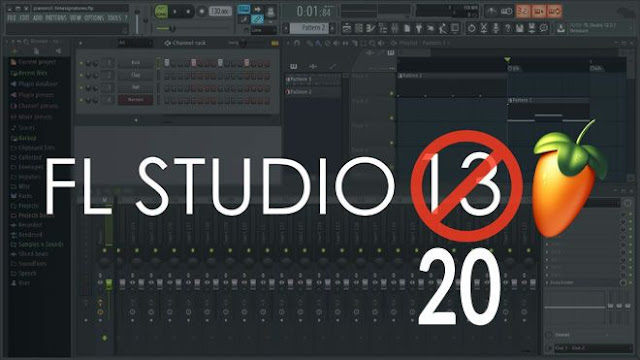The width and height of the screenshot is (640, 360).
Task: Click the metronome icon in the top bar
Action: [491, 11]
